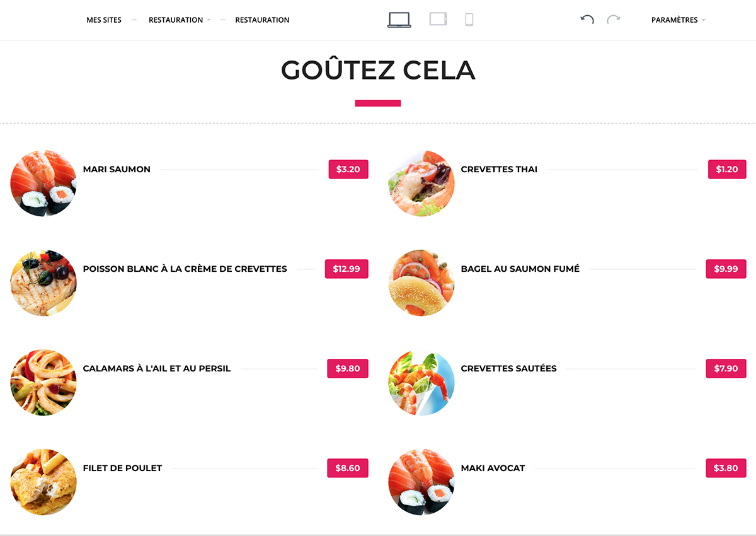Click the $3.20 price button
This screenshot has height=536, width=756.
click(x=348, y=170)
